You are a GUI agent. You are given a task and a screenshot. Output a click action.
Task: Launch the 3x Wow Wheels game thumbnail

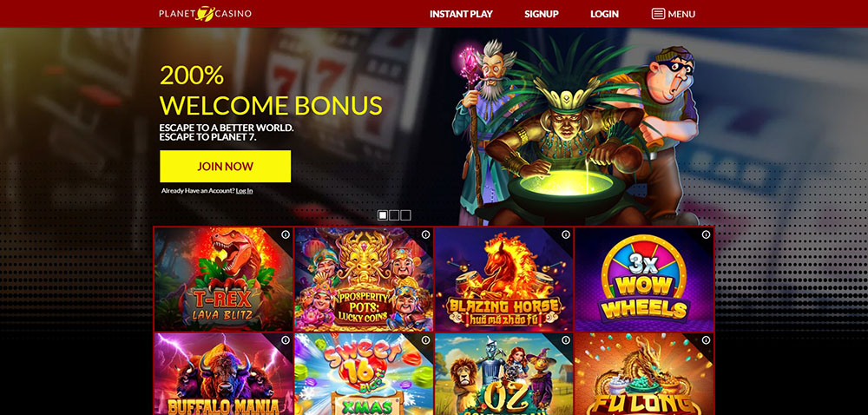[644, 280]
